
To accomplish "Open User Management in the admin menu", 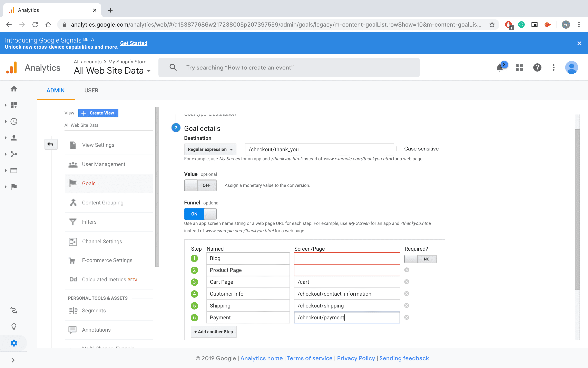I will pos(109,164).
